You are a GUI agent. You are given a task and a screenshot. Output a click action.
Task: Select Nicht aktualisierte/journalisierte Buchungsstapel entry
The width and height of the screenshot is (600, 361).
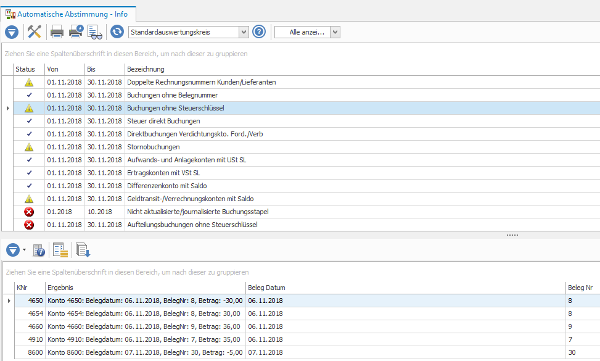point(198,212)
